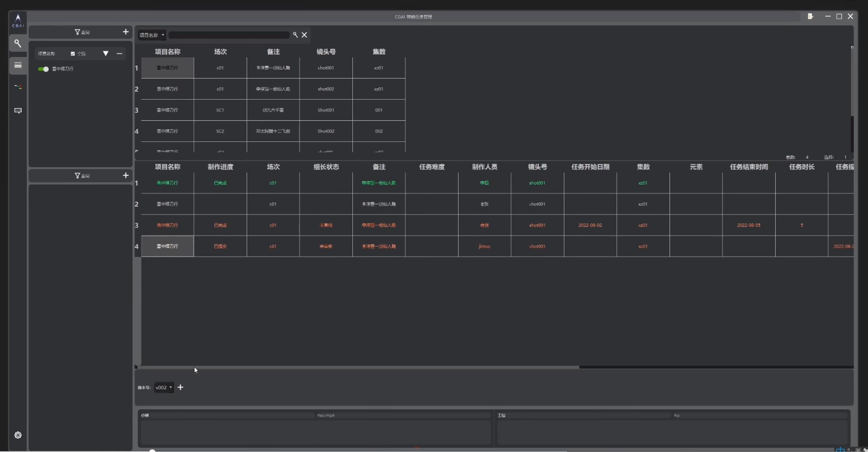Add a filter with the lower plus icon
This screenshot has width=868, height=452.
tap(126, 175)
